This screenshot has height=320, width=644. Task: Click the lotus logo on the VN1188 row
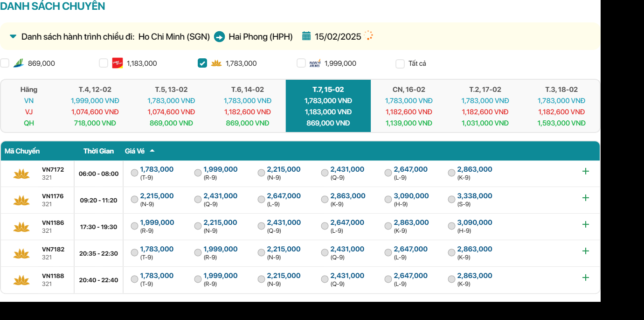(21, 280)
